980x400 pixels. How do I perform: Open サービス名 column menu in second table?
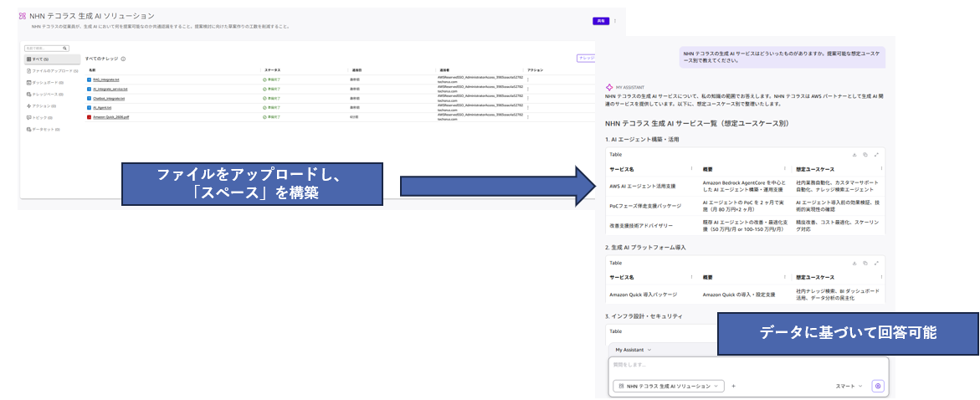691,277
